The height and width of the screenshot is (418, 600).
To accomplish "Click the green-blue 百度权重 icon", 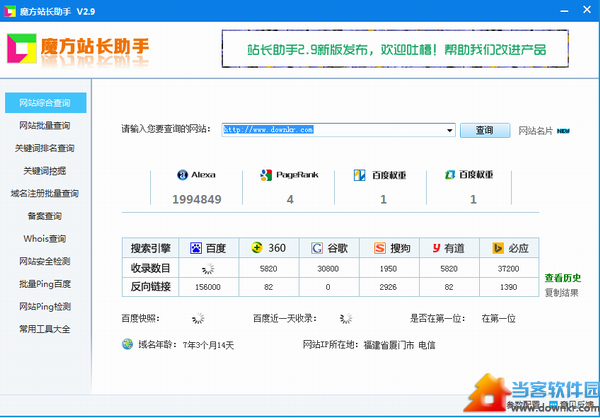I will pyautogui.click(x=450, y=175).
